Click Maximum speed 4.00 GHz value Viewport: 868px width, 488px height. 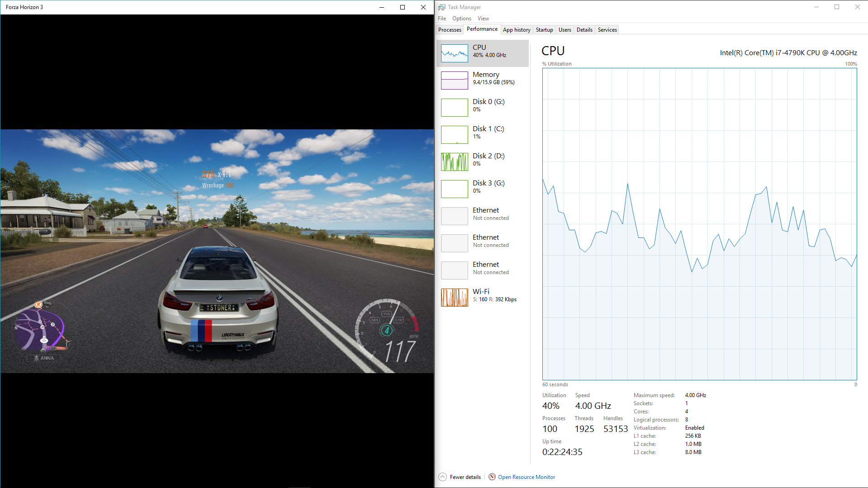coord(695,395)
